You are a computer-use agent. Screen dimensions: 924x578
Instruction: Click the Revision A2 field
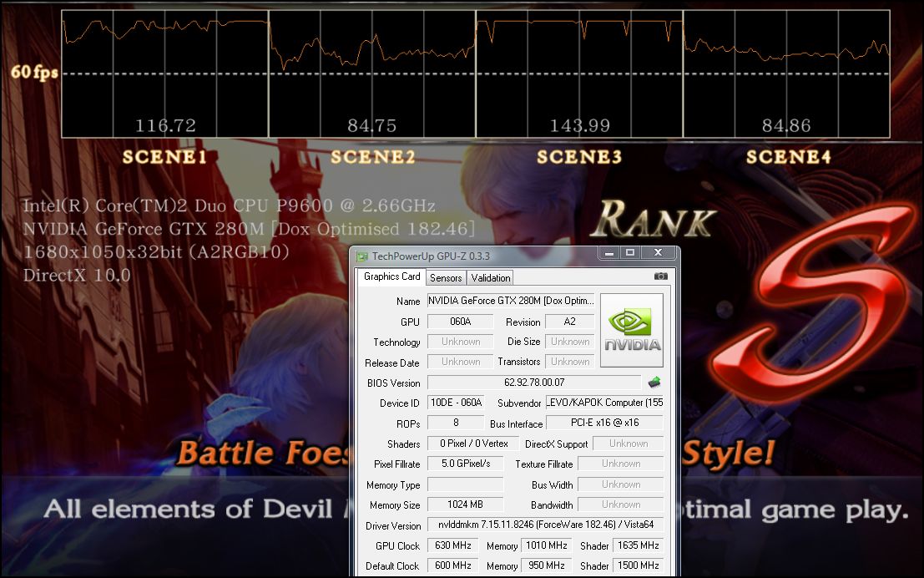[570, 322]
